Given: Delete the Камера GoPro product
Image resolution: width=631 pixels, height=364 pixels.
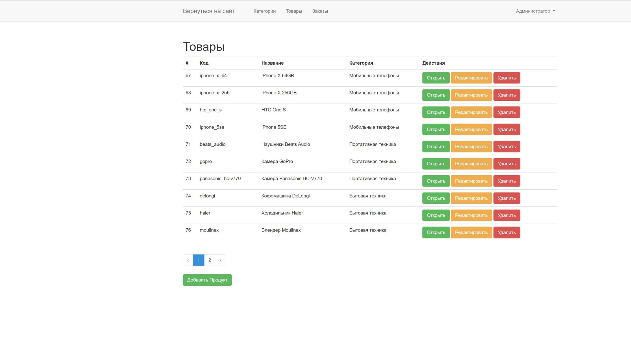Looking at the screenshot, I should click(x=506, y=164).
